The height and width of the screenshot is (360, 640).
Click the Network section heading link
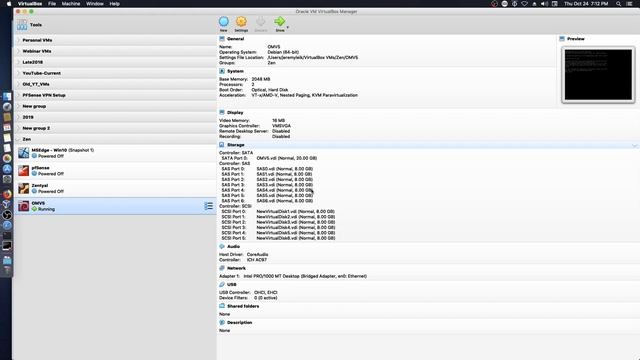(236, 268)
